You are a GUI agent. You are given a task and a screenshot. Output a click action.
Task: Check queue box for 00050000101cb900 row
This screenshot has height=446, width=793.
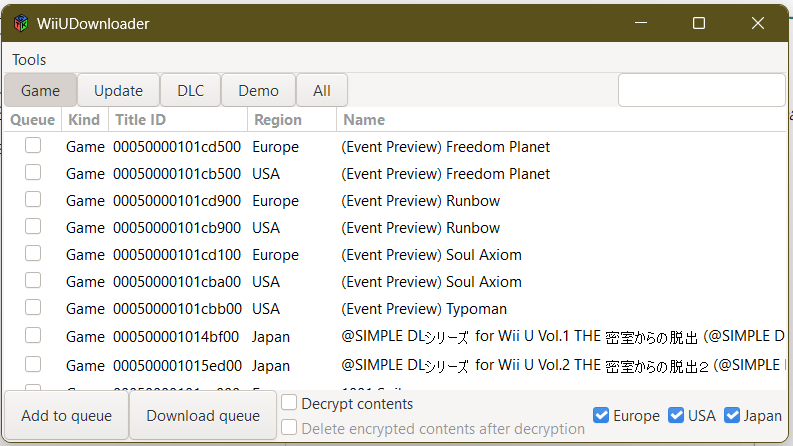(33, 226)
